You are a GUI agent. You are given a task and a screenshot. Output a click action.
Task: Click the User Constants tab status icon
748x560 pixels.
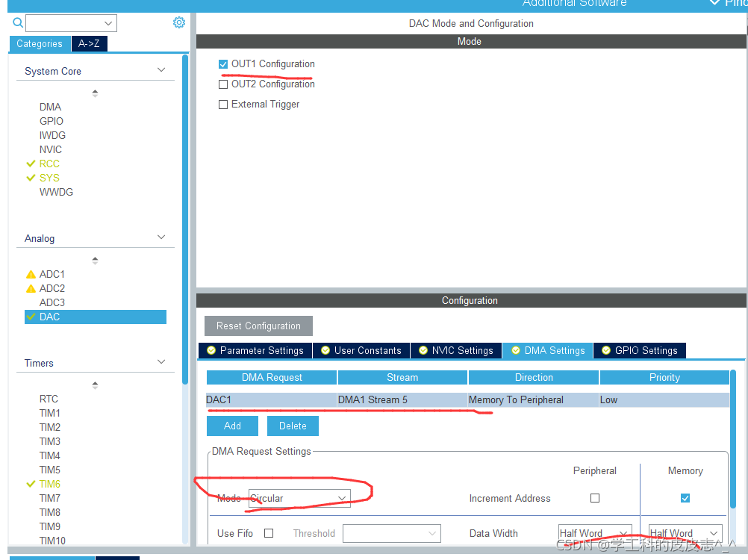click(x=325, y=351)
